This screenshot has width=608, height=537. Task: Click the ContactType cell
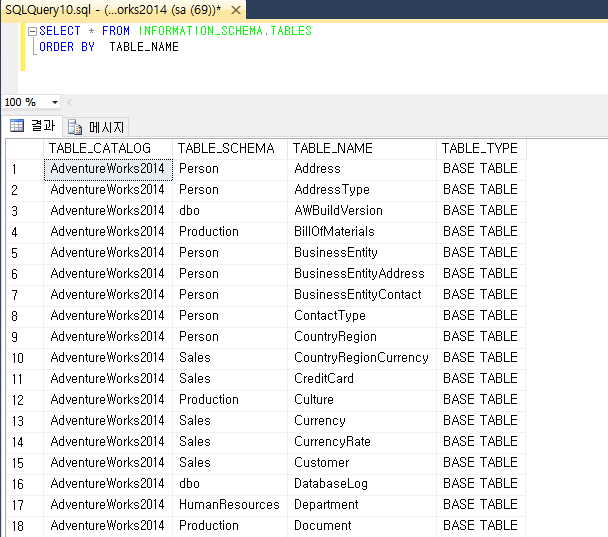click(362, 316)
